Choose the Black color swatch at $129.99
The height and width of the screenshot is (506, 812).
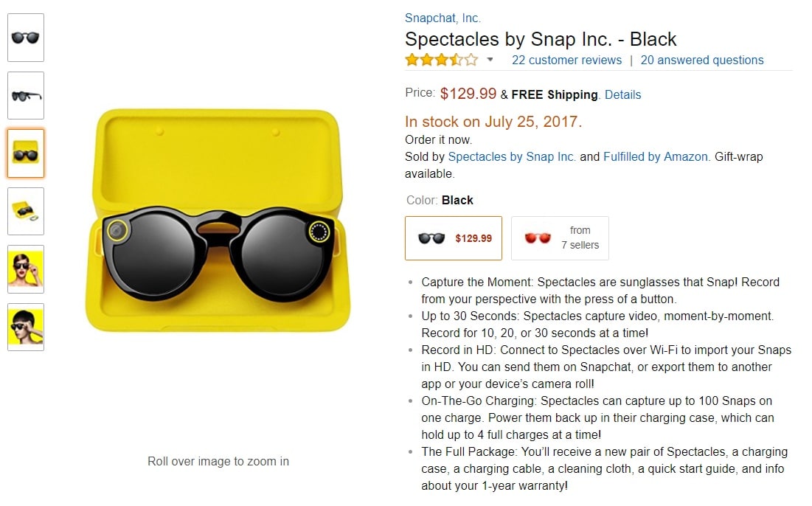(x=454, y=238)
